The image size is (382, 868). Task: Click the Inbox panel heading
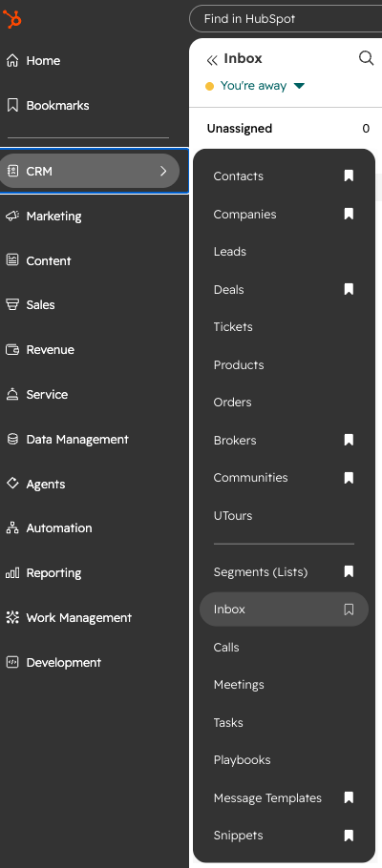coord(243,58)
